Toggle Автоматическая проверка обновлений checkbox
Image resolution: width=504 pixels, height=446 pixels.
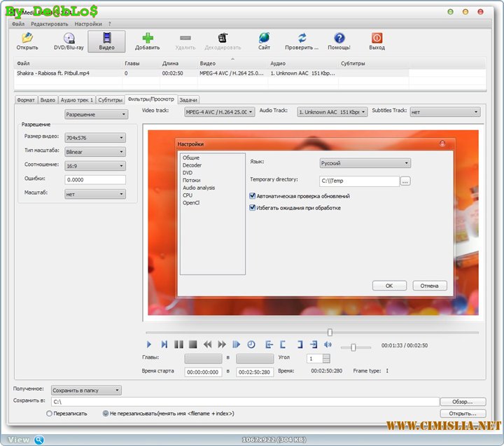coord(253,196)
